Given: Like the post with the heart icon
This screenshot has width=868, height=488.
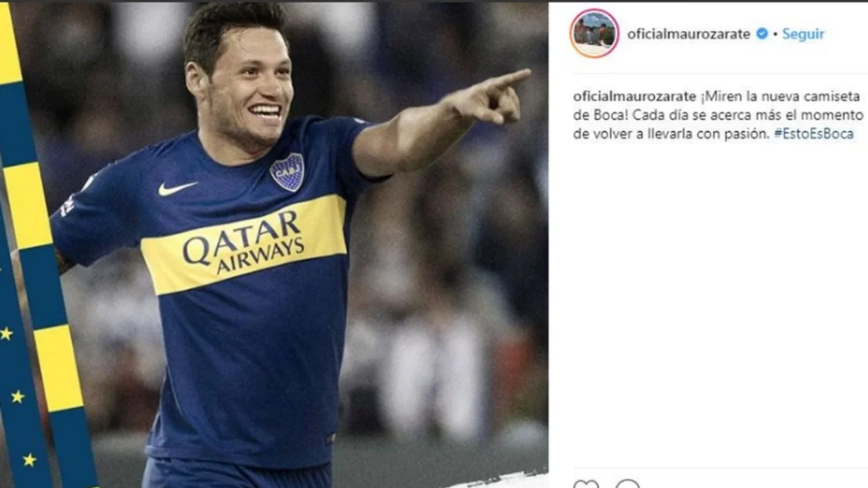Looking at the screenshot, I should 585,484.
